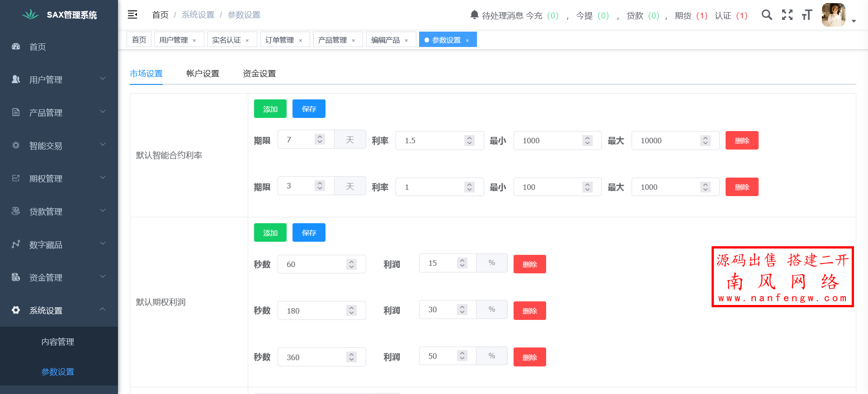868x394 pixels.
Task: Switch to the 资金设置 tab
Action: tap(259, 74)
